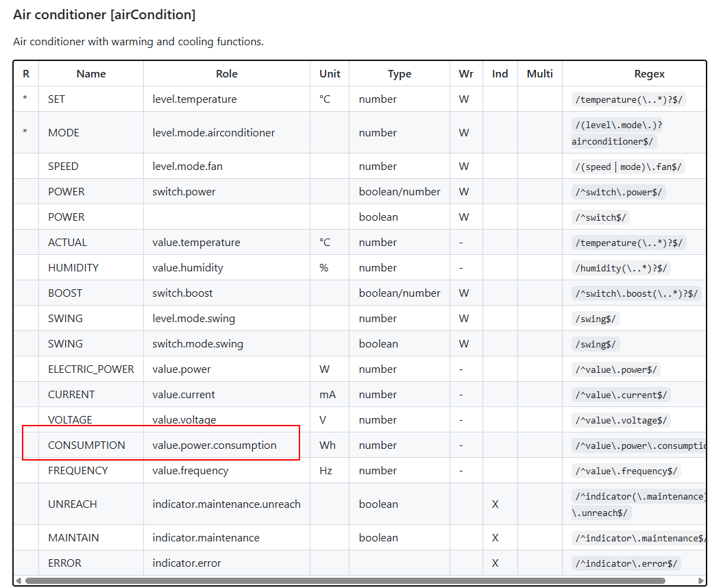Select the Role column header
Image resolution: width=723 pixels, height=588 pixels.
click(x=227, y=74)
